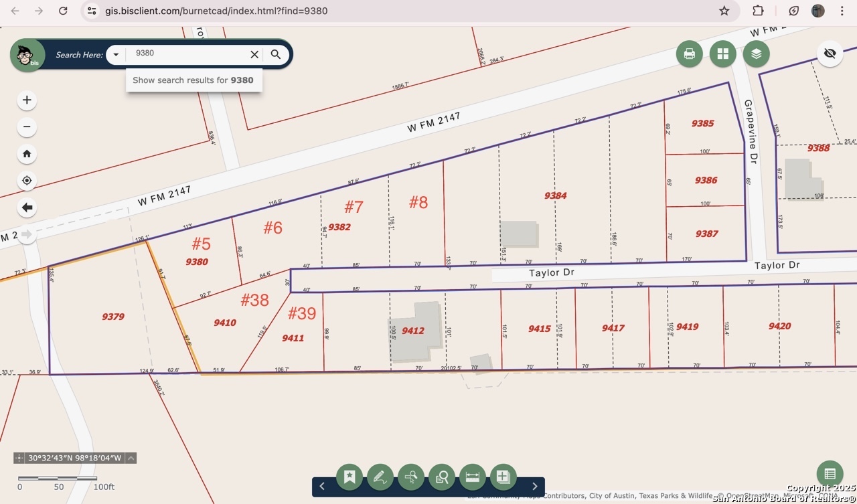Clear the search box with X
857x504 pixels.
[254, 55]
